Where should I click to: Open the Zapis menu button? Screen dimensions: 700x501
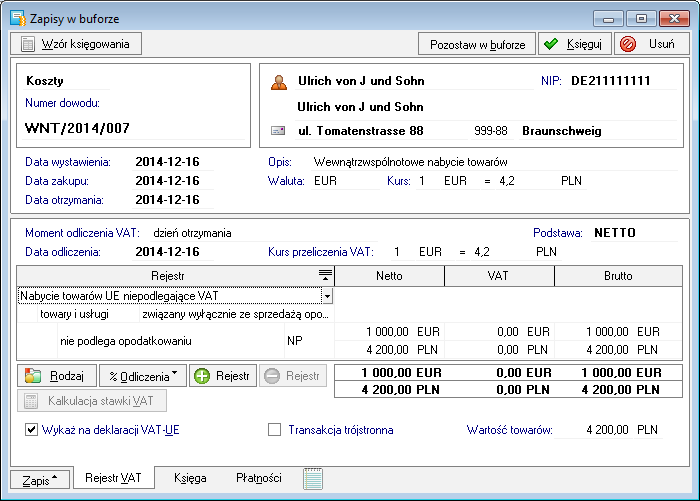[40, 480]
